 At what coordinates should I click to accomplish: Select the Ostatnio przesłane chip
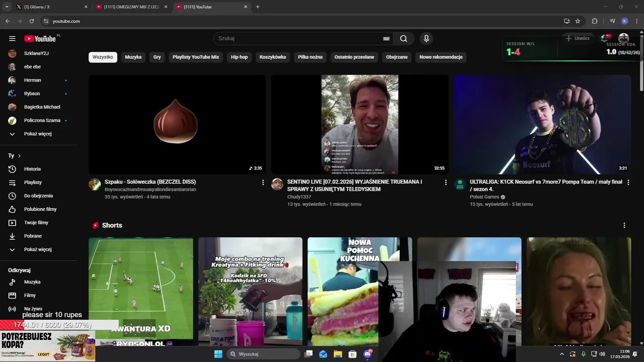354,57
